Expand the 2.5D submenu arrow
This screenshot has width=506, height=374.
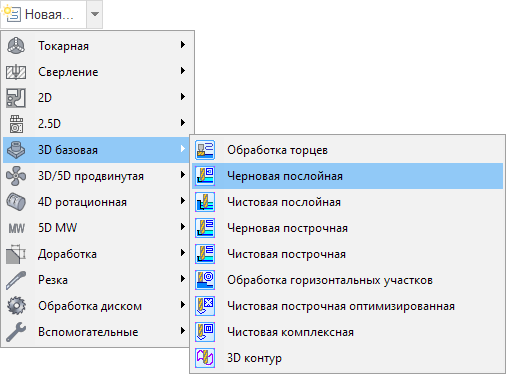[183, 123]
